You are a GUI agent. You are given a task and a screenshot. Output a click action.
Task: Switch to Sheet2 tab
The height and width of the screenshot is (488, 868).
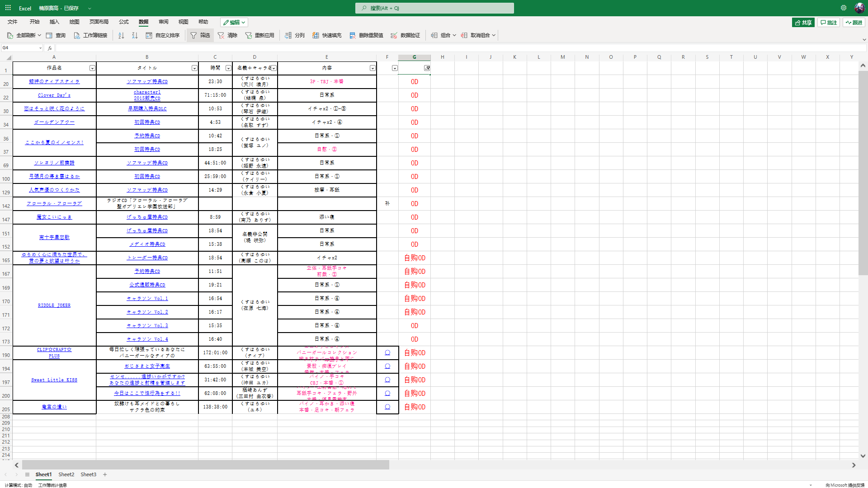[x=66, y=474]
